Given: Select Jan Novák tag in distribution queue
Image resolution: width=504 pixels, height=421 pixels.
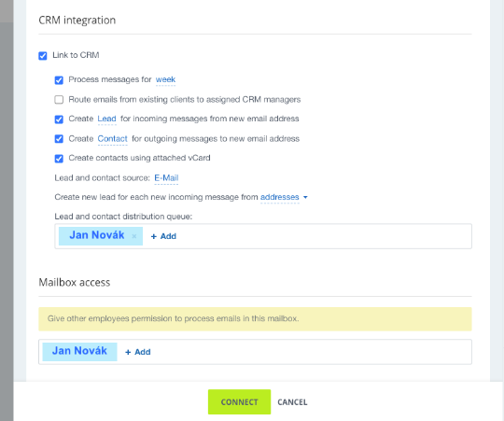Looking at the screenshot, I should pos(97,235).
